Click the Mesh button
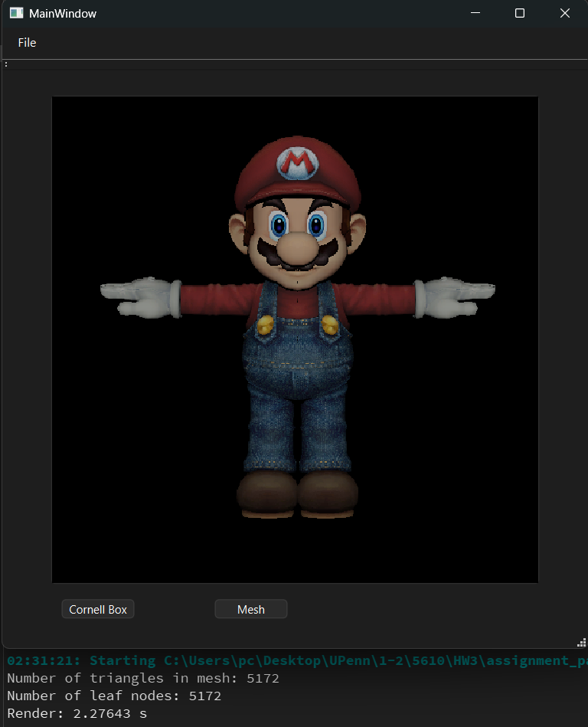 coord(250,609)
